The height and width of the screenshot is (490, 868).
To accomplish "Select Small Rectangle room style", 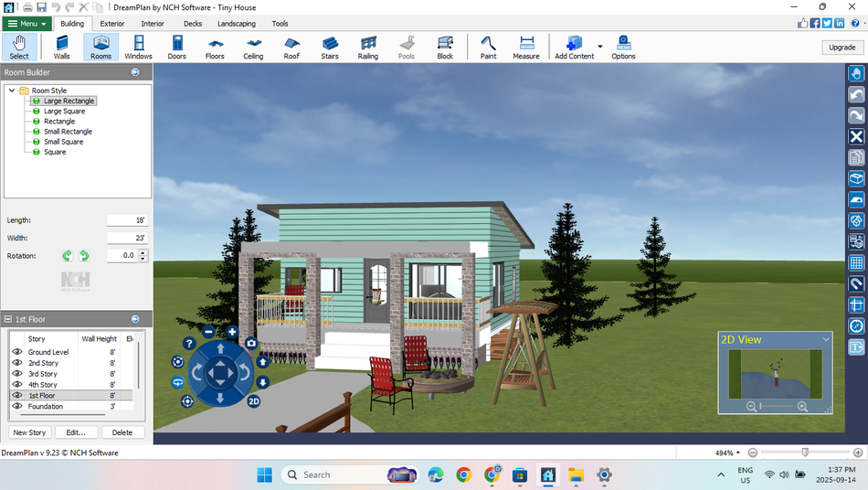I will 68,132.
